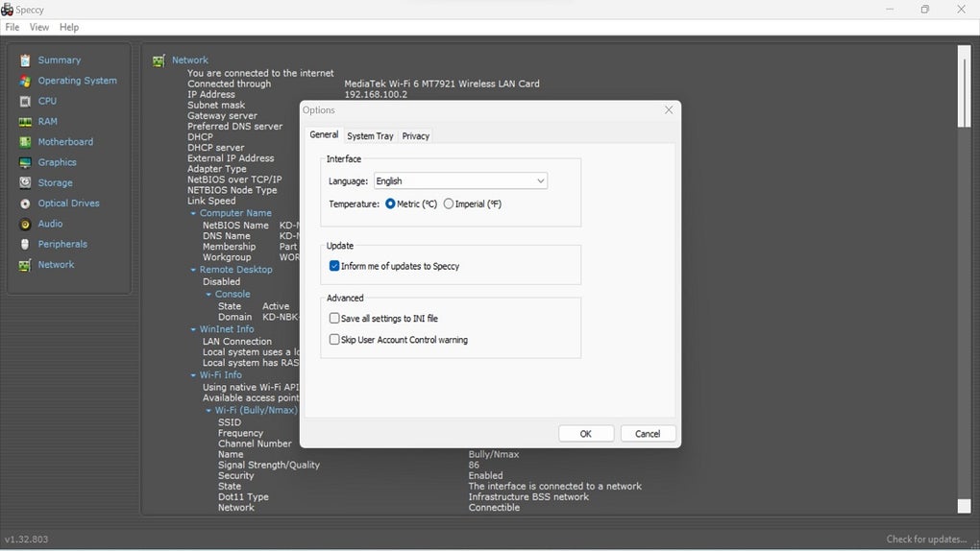
Task: Click the Signal Strength/Quality row
Action: (269, 465)
